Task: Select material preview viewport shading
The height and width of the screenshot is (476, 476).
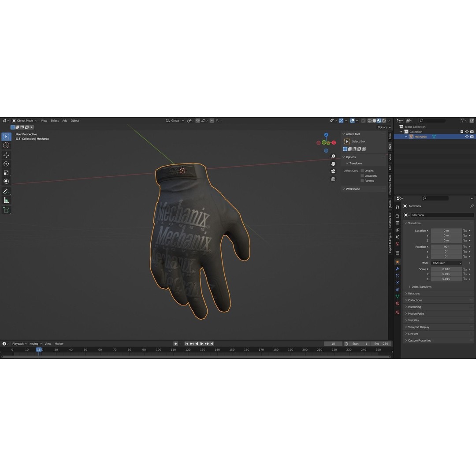Action: coord(379,121)
